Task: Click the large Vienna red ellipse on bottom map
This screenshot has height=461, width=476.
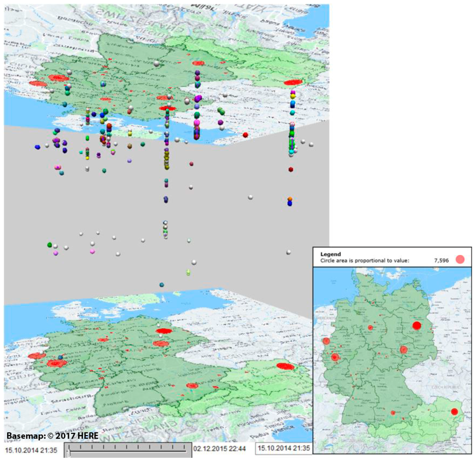Action: point(285,366)
